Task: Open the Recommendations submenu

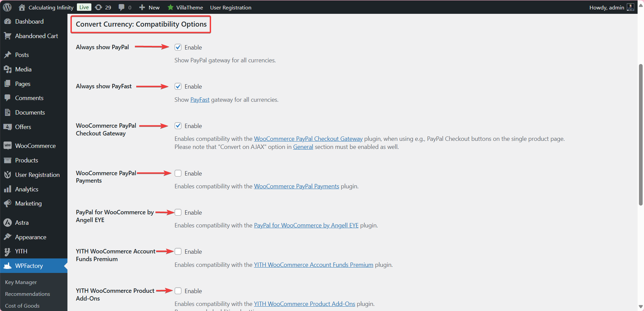Action: [28, 294]
